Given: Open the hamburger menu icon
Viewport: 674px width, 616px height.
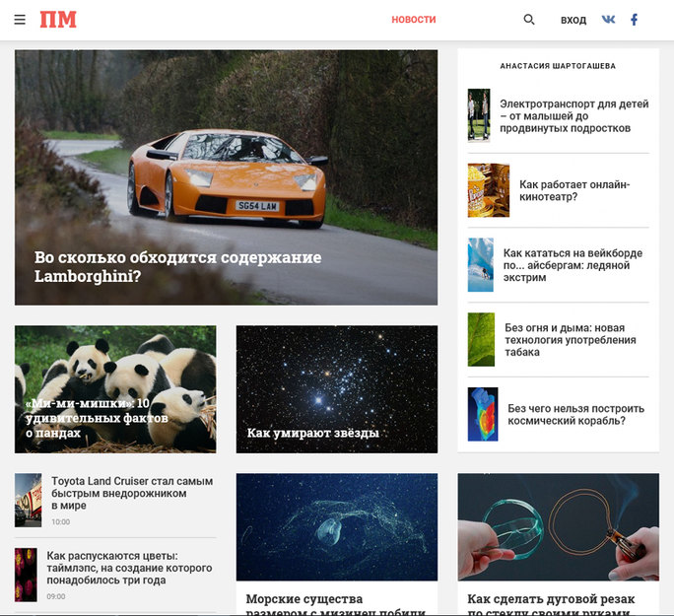Looking at the screenshot, I should pos(20,20).
